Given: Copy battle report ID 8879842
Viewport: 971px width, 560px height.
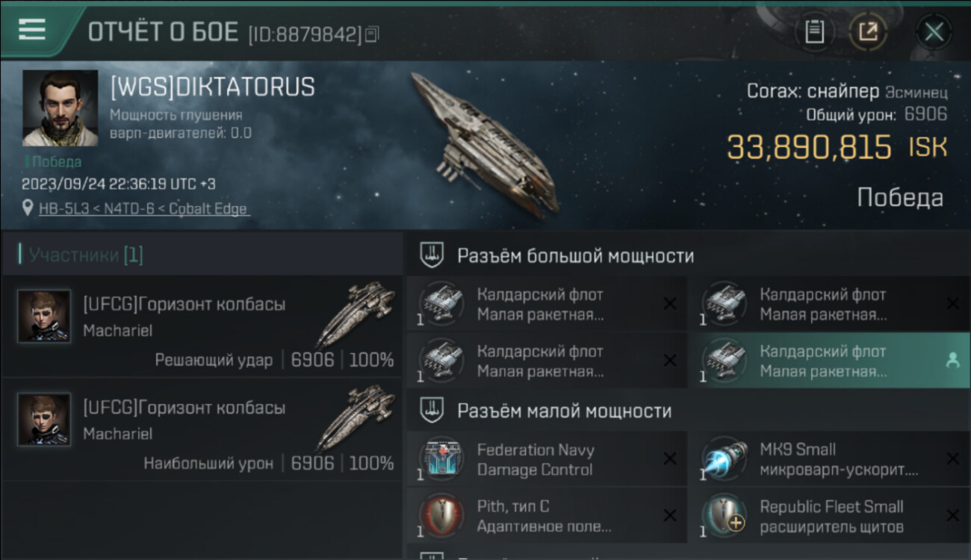Looking at the screenshot, I should pos(372,34).
